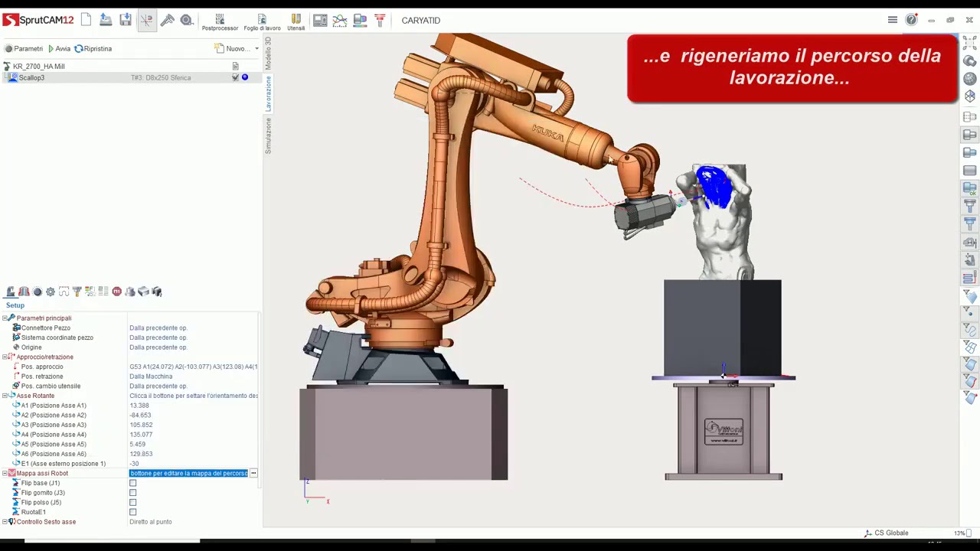Switch to the Lavorazione tab
The width and height of the screenshot is (980, 551).
[x=268, y=93]
